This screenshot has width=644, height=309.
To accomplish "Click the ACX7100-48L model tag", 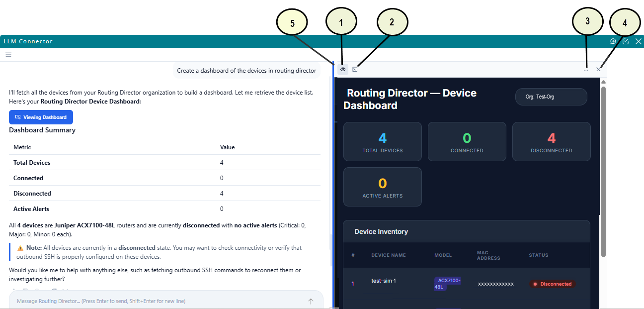I will click(x=448, y=284).
